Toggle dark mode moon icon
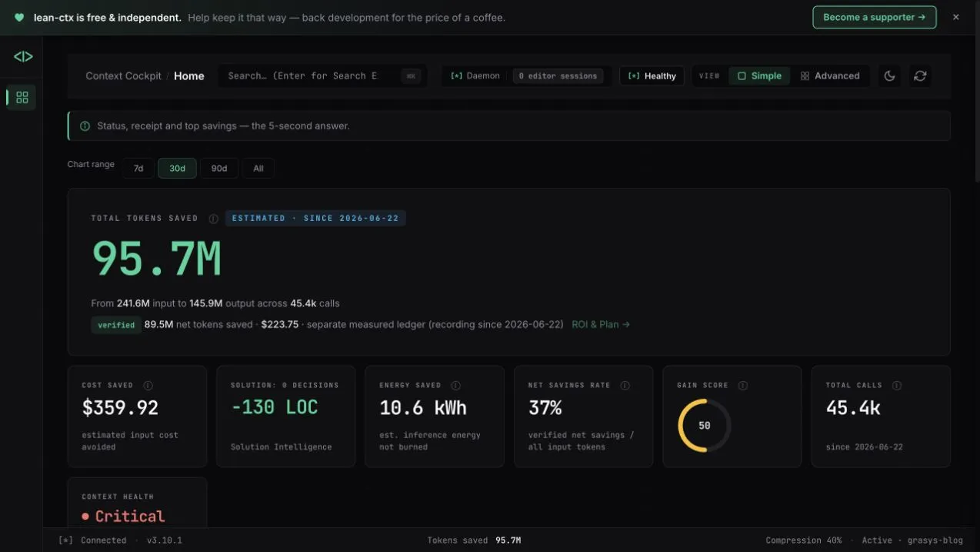This screenshot has height=552, width=980. tap(890, 75)
